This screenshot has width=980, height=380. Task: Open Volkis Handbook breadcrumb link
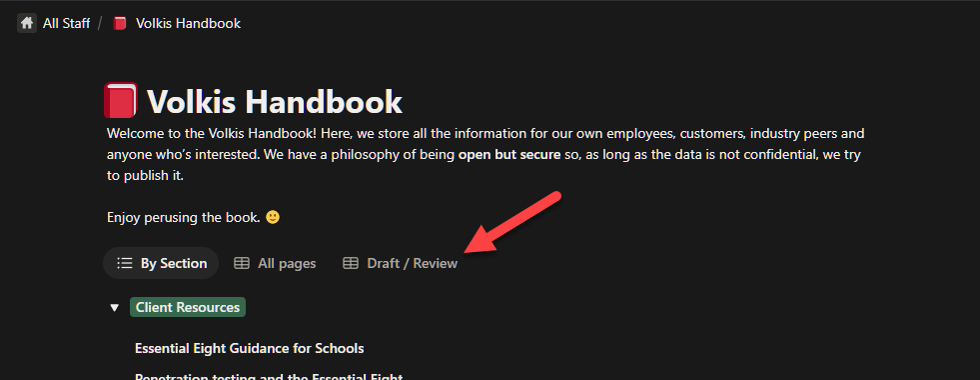(x=188, y=24)
